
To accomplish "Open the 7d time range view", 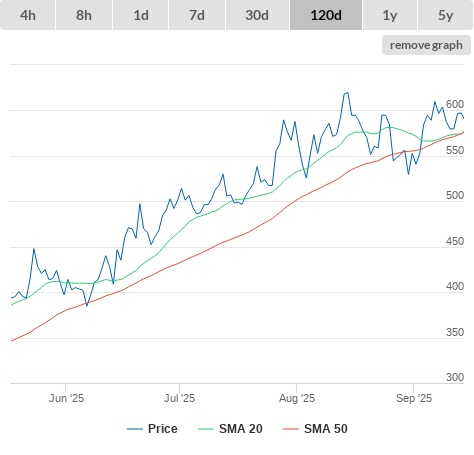I will coord(197,15).
